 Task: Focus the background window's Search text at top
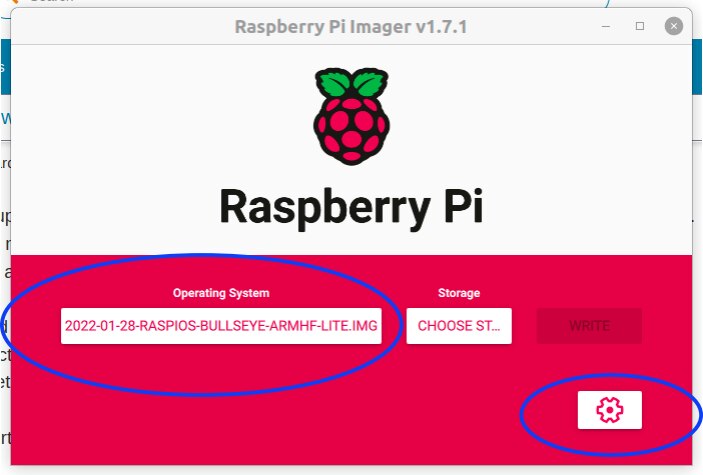click(x=52, y=1)
